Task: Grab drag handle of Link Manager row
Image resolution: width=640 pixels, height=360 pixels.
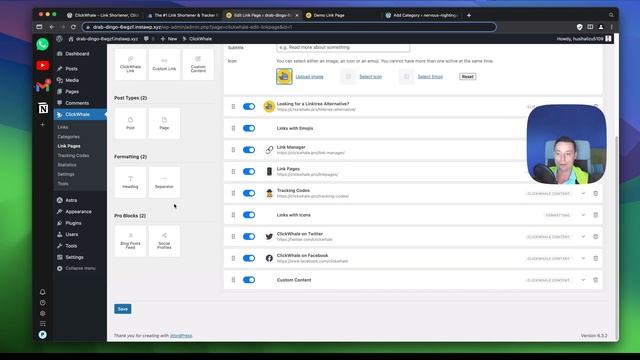Action: click(233, 150)
